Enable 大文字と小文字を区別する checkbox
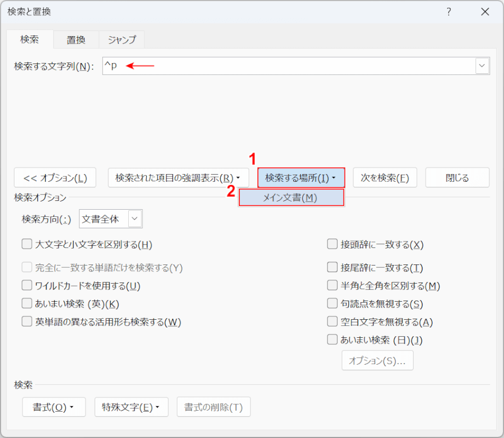Screen dimensions: 504x438 (x=27, y=245)
